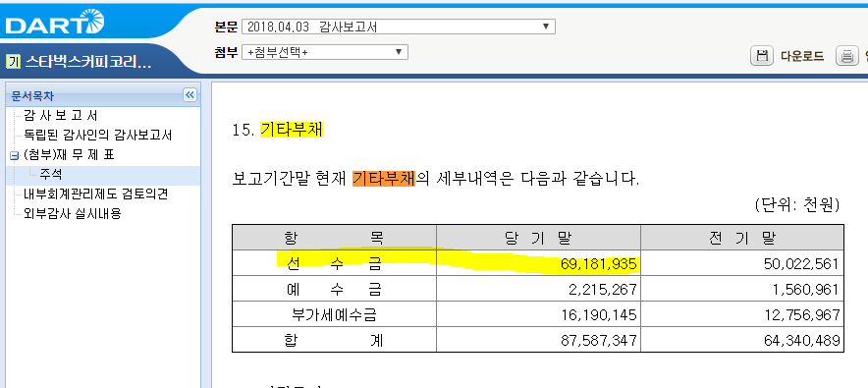Viewport: 868px width, 388px height.
Task: Click the download floppy disk icon
Action: point(762,56)
